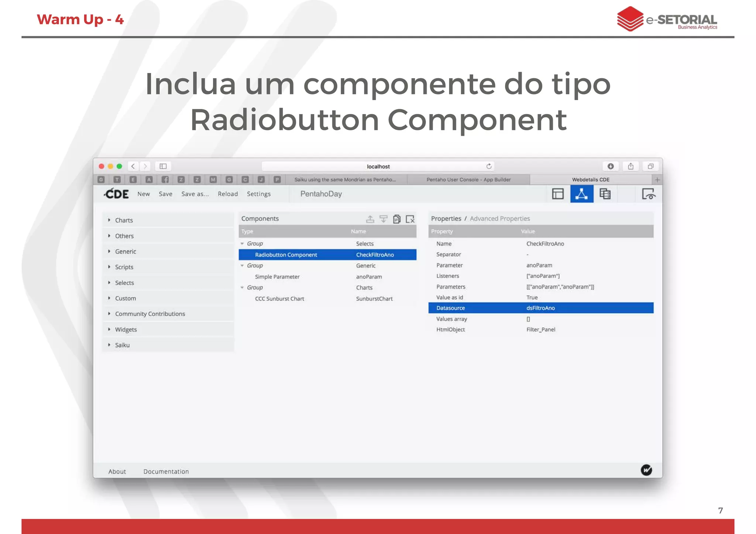Edit the Name value CheckFiltroAno
The height and width of the screenshot is (534, 756).
pyautogui.click(x=545, y=244)
